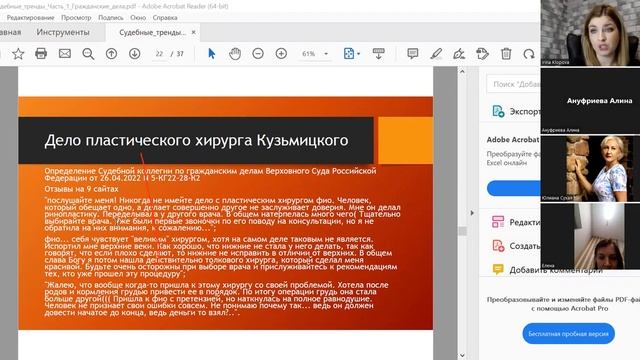Click the trash delete icon

click(506, 53)
